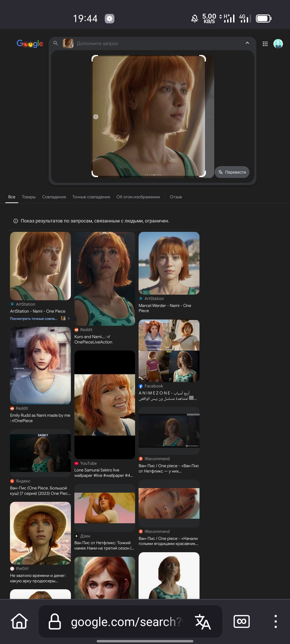This screenshot has height=644, width=290.
Task: Open browser three-dot menu
Action: click(275, 621)
